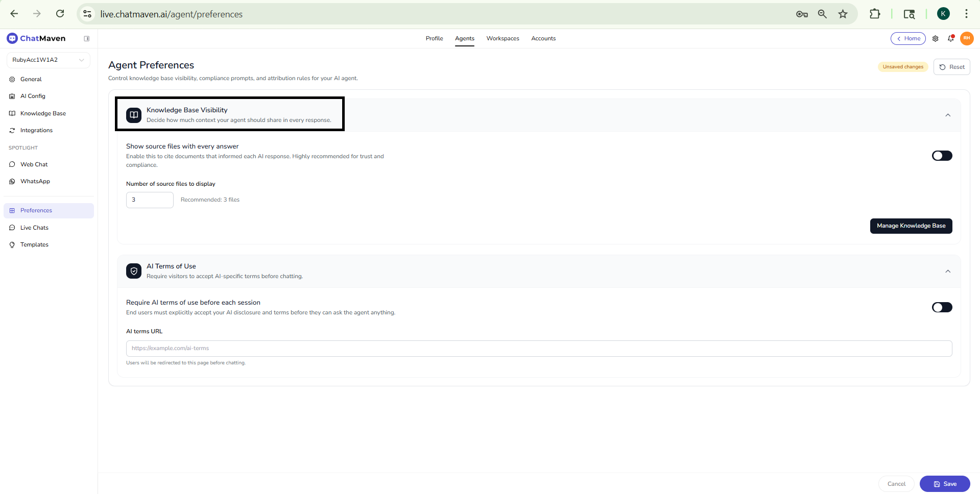Screen dimensions: 980x494
Task: Collapse the AI Terms of Use section
Action: point(947,271)
